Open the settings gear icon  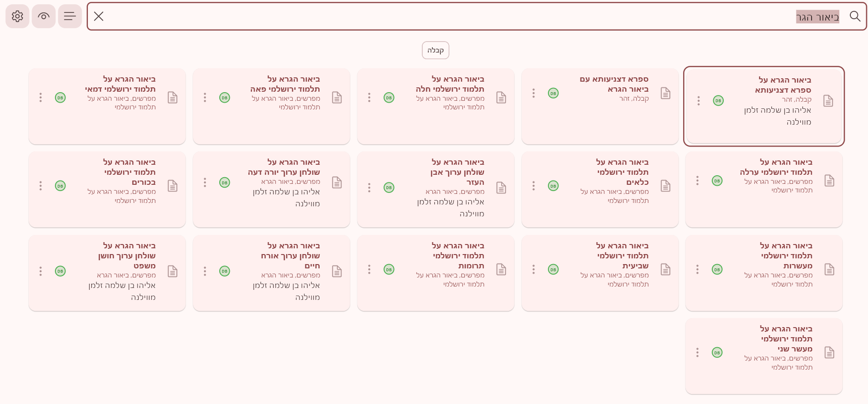[17, 16]
